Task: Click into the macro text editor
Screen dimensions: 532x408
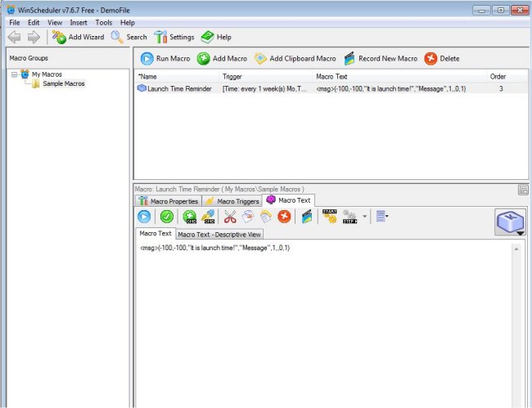Action: (x=324, y=325)
